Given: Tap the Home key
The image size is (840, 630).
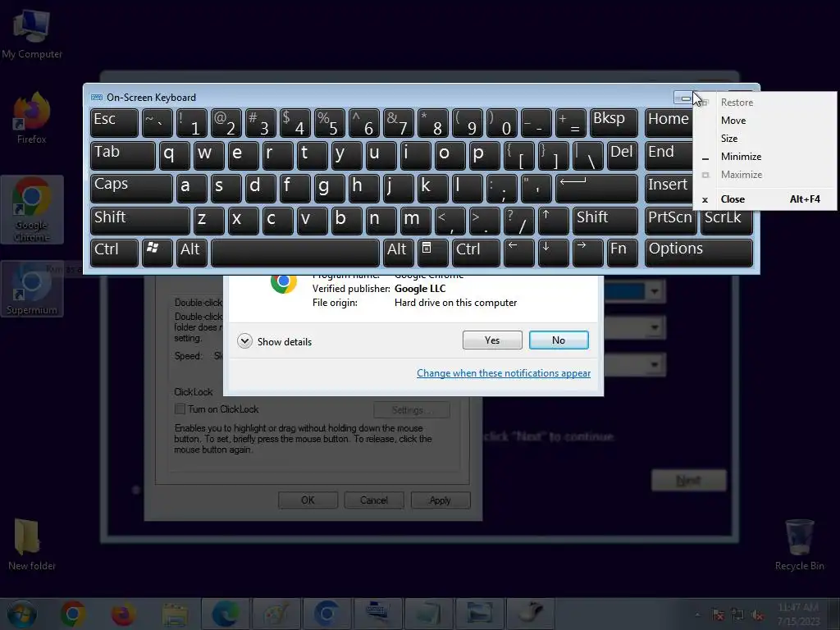Looking at the screenshot, I should pyautogui.click(x=669, y=123).
